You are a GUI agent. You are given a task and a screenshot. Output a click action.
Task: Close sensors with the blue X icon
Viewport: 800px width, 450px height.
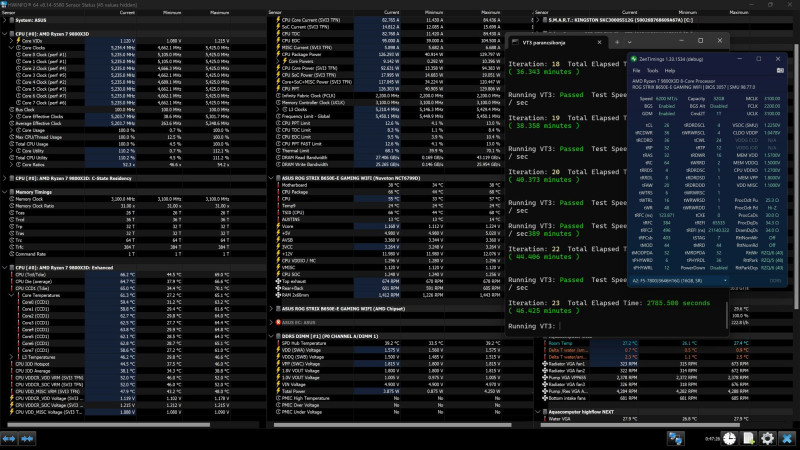[787, 438]
